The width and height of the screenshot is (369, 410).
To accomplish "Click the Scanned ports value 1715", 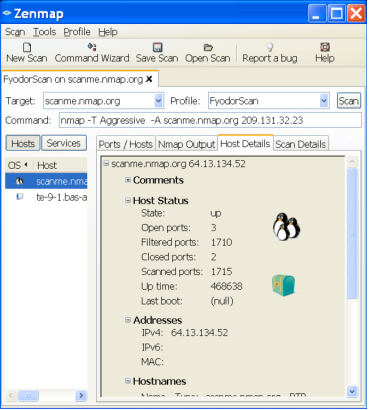I will point(221,272).
